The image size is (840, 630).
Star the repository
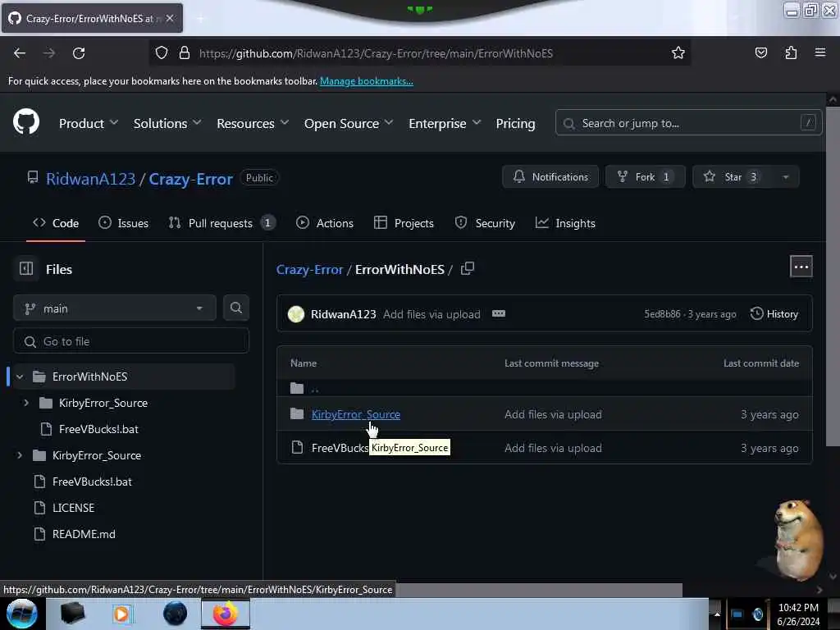tap(732, 177)
